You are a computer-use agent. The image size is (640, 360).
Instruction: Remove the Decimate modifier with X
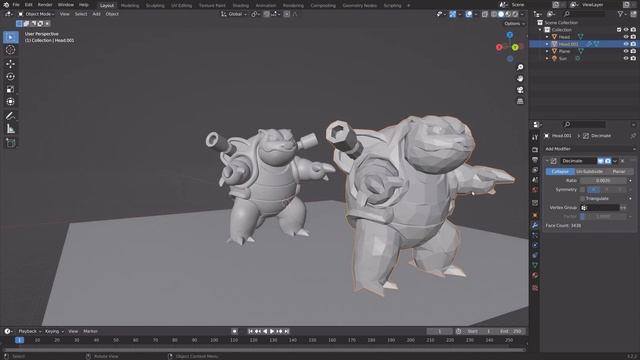(x=622, y=161)
